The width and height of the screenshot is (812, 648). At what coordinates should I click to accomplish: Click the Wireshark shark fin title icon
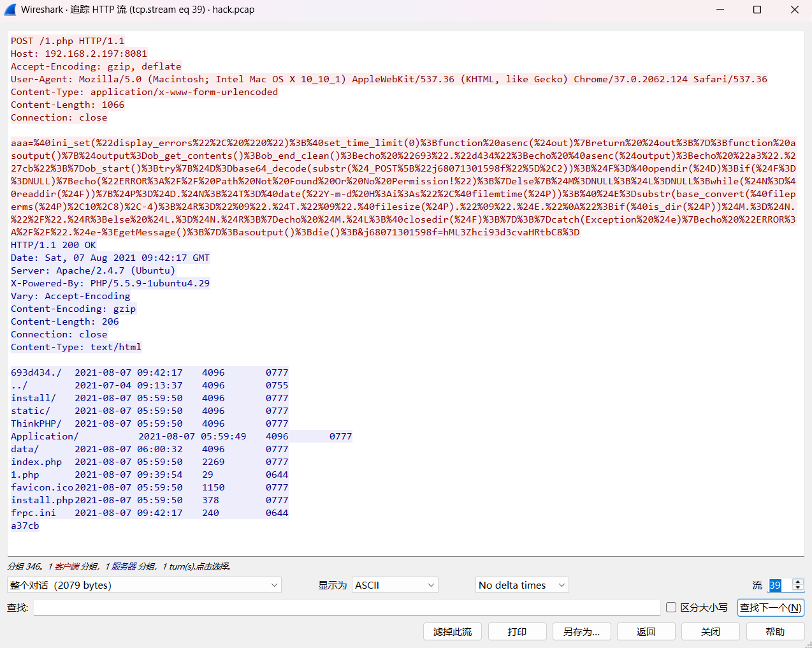tap(10, 10)
